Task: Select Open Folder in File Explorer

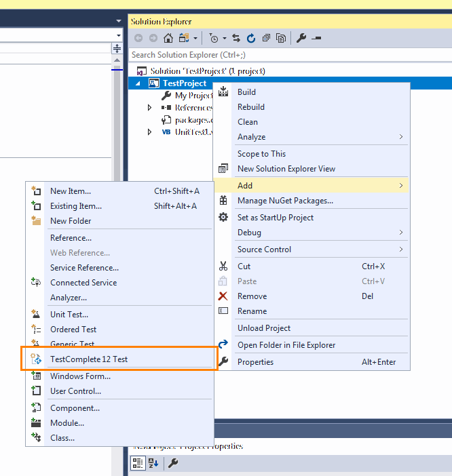Action: point(286,345)
